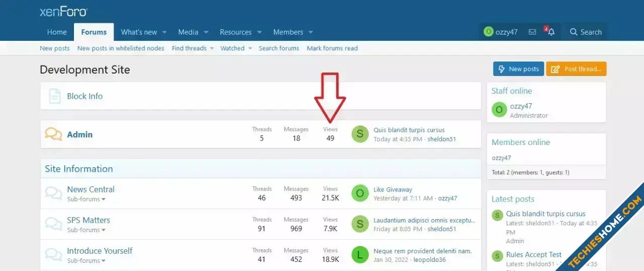Click Total members and guests line
Image resolution: width=644 pixels, height=271 pixels.
click(530, 172)
